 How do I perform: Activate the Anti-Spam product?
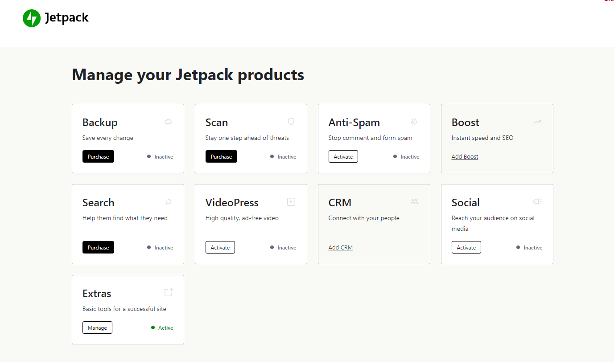(x=343, y=156)
